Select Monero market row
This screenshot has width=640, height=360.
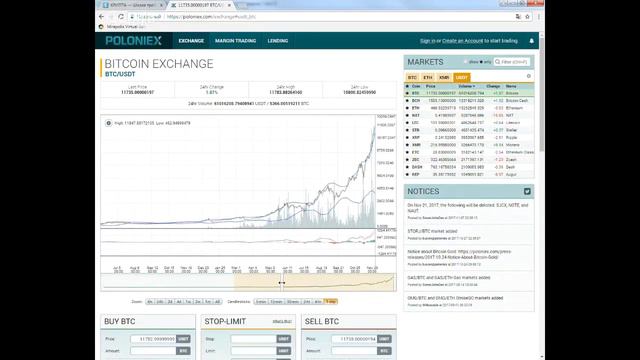[x=469, y=145]
